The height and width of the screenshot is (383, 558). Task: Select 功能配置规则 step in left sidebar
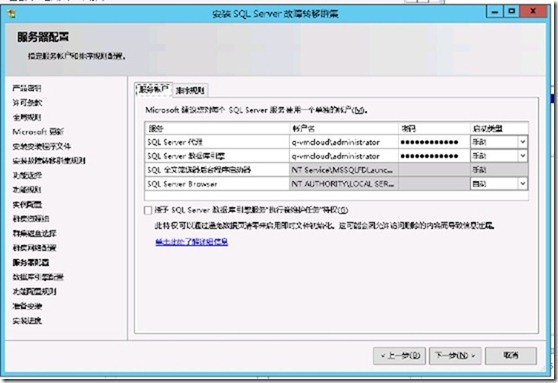[x=35, y=292]
